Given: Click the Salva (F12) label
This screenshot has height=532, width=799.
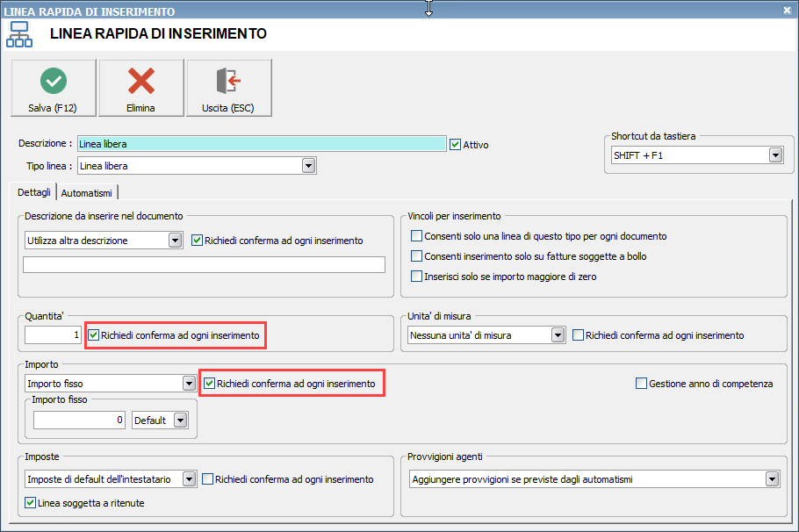Looking at the screenshot, I should pyautogui.click(x=53, y=108).
